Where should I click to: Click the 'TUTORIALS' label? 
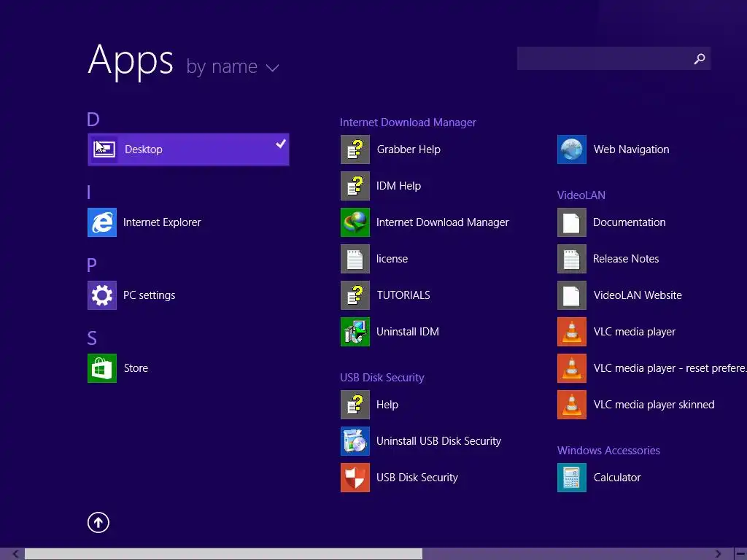coord(403,295)
